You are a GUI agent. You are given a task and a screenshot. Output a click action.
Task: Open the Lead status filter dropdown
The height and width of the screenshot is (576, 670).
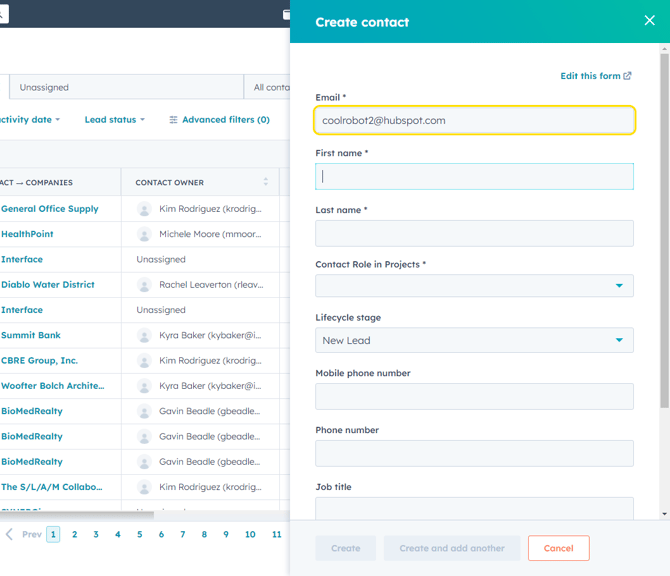coord(114,120)
